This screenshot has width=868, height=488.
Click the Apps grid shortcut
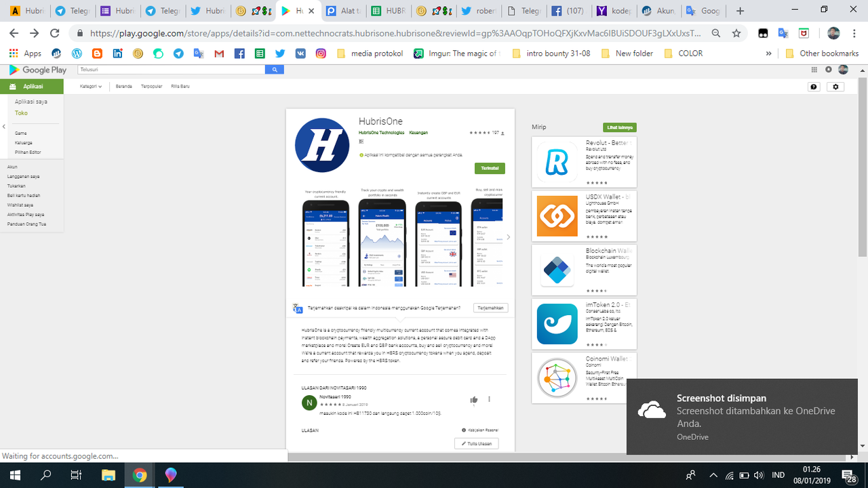[x=26, y=54]
